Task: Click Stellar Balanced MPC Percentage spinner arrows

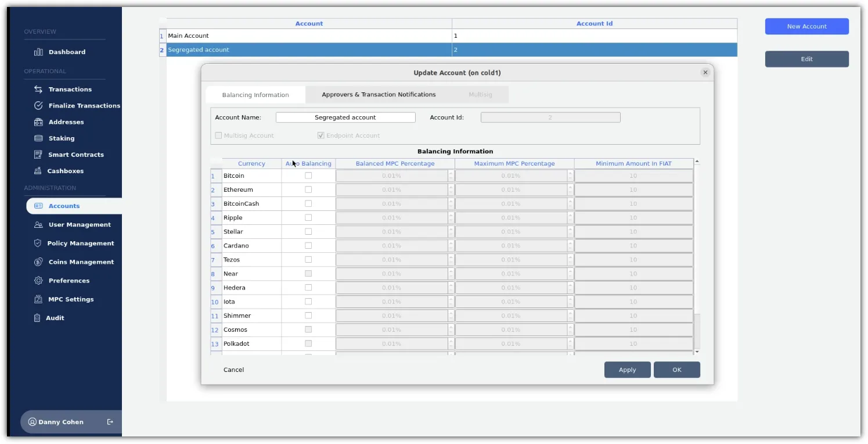Action: pos(451,231)
